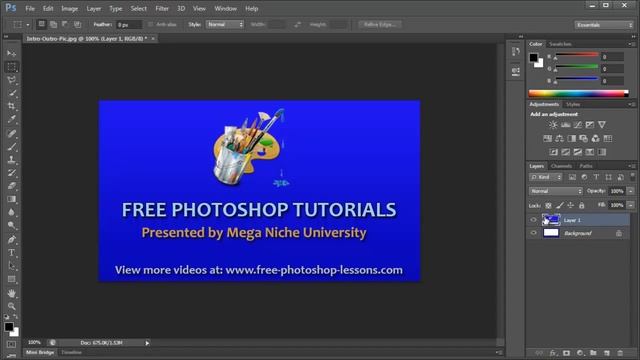The image size is (640, 360).
Task: Choose Add to selection mode
Action: (x=53, y=24)
